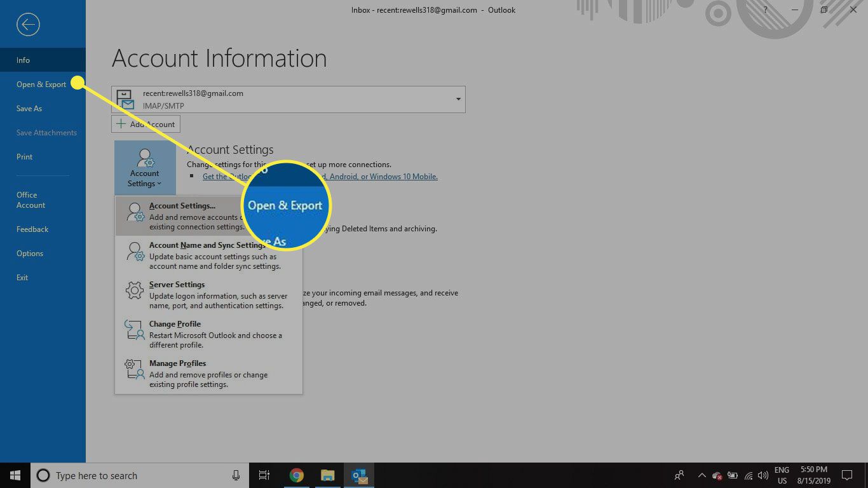The height and width of the screenshot is (488, 868).
Task: Choose Account Name and Sync Settings
Action: [208, 255]
